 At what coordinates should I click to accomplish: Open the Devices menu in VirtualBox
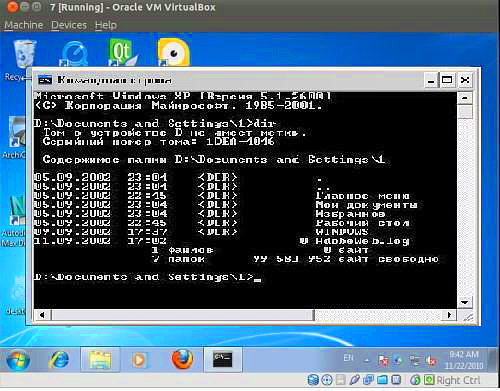point(69,25)
